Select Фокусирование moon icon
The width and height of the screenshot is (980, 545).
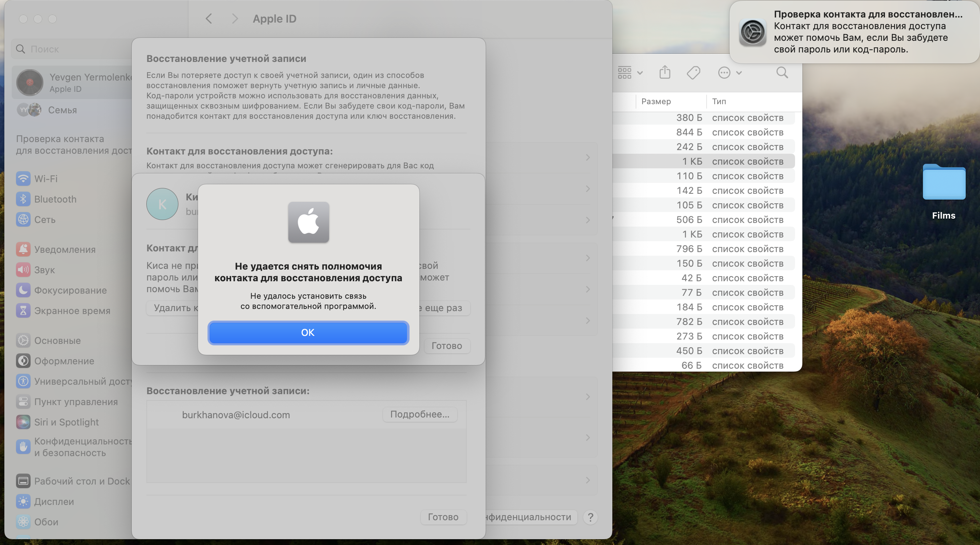[23, 290]
